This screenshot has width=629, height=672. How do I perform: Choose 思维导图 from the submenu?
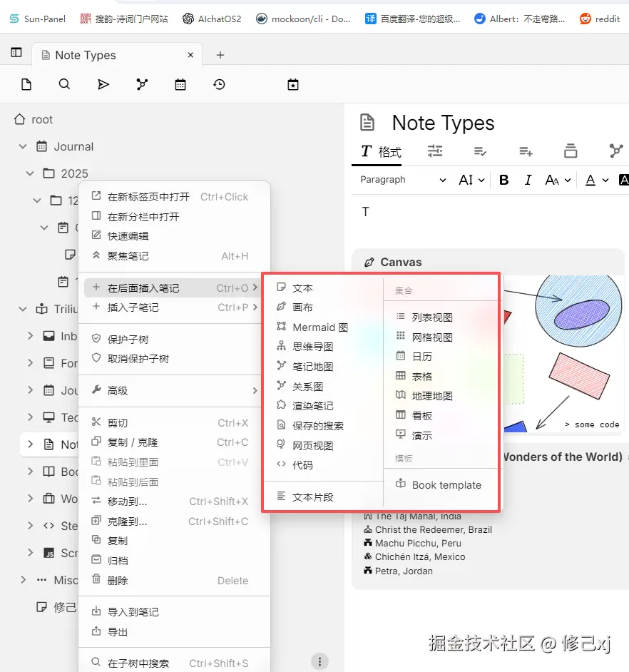312,347
